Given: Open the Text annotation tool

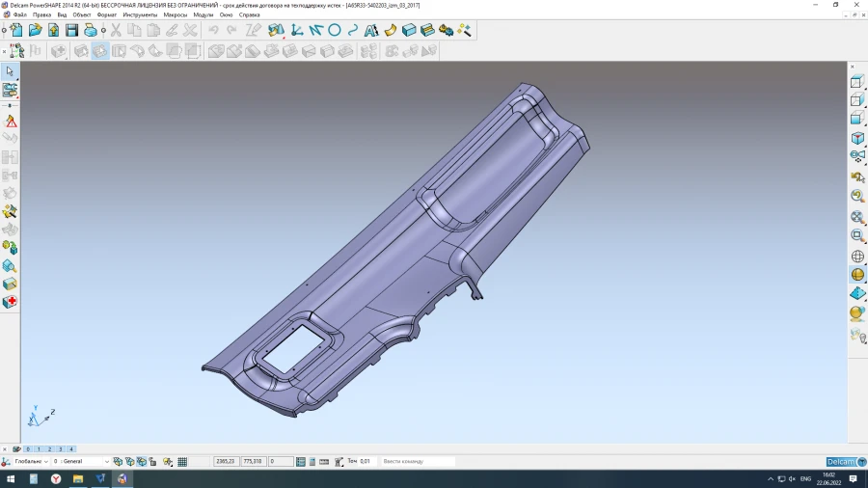Looking at the screenshot, I should [x=370, y=31].
